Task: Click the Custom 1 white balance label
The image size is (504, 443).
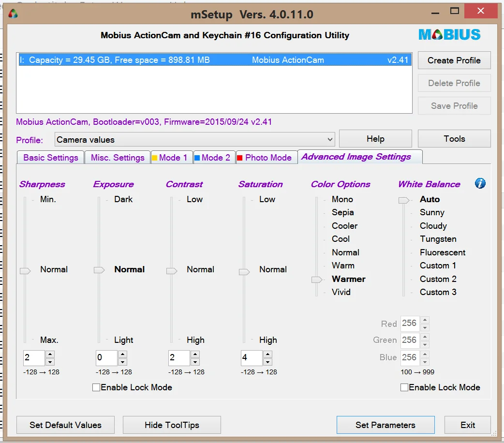Action: [438, 266]
